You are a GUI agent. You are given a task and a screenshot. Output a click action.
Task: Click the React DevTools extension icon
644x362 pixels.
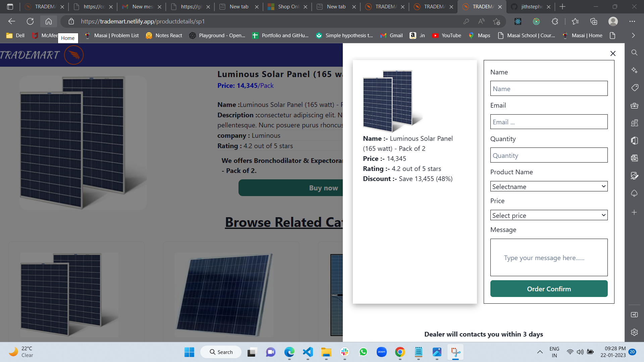518,21
